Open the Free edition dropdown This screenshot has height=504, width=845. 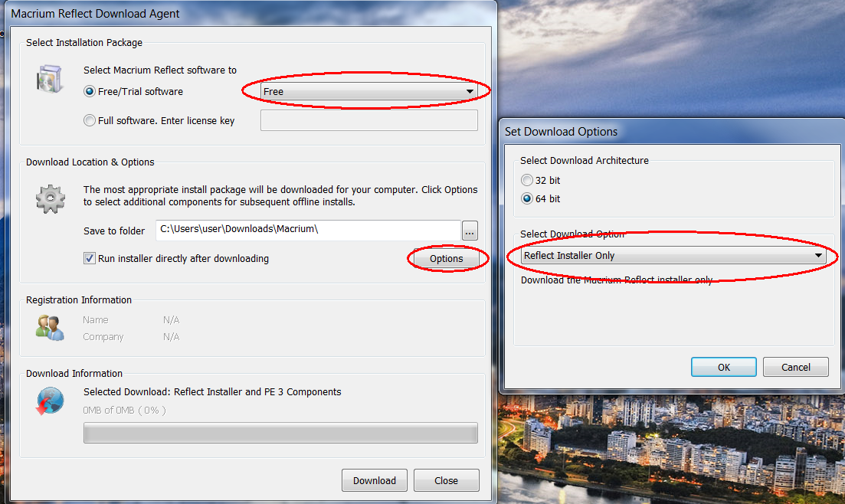pos(368,91)
